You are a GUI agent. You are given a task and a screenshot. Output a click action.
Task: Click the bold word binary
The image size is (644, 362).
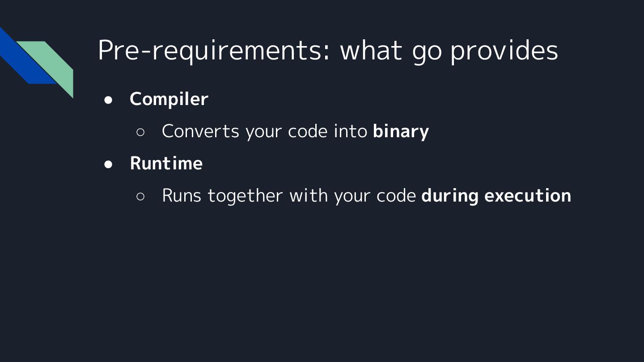401,131
